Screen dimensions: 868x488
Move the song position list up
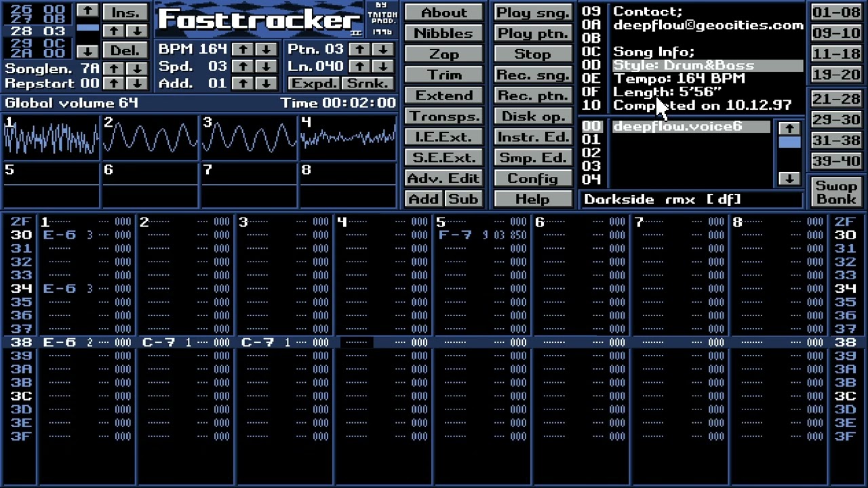click(87, 11)
